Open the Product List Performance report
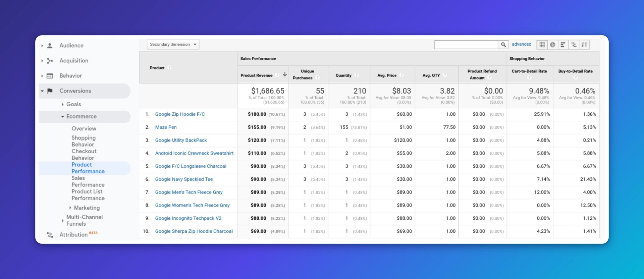This screenshot has width=644, height=279. click(x=88, y=195)
